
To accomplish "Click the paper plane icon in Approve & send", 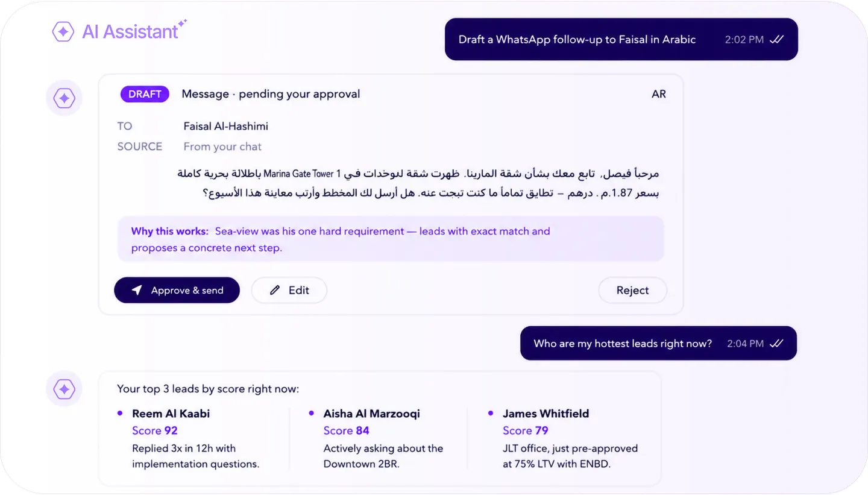I will [137, 290].
